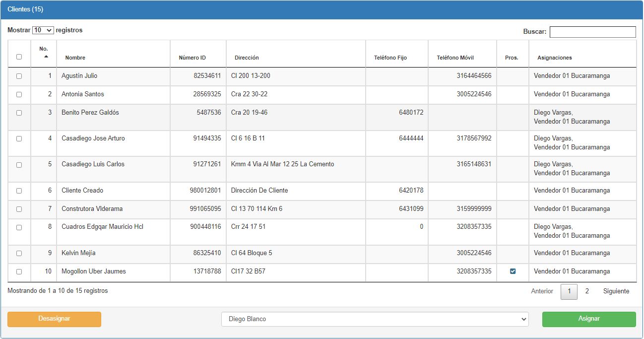The height and width of the screenshot is (339, 644).
Task: Open the Mostrar registros count dropdown
Action: (x=43, y=30)
